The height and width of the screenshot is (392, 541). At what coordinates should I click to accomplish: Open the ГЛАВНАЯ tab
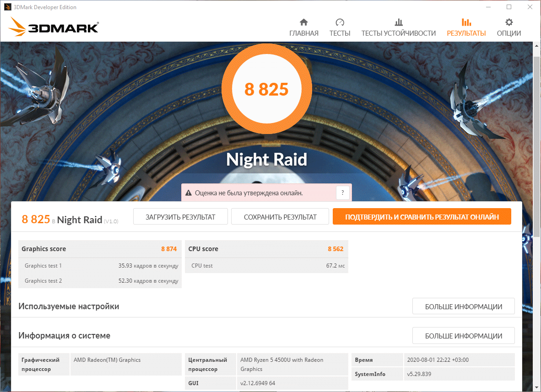coord(303,33)
